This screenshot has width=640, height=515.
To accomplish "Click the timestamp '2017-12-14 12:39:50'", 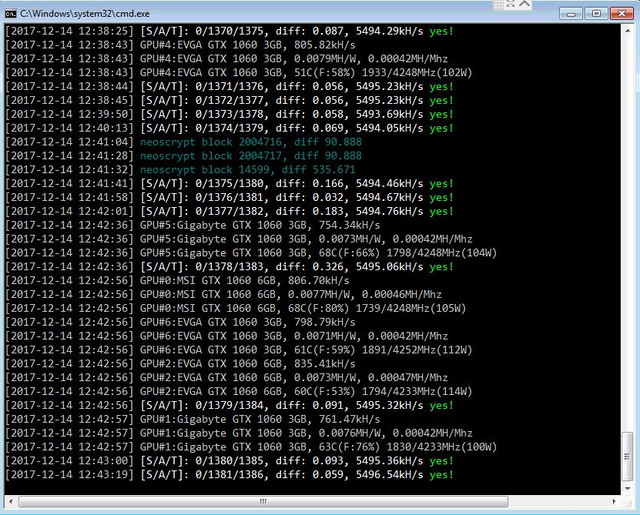I will [69, 114].
